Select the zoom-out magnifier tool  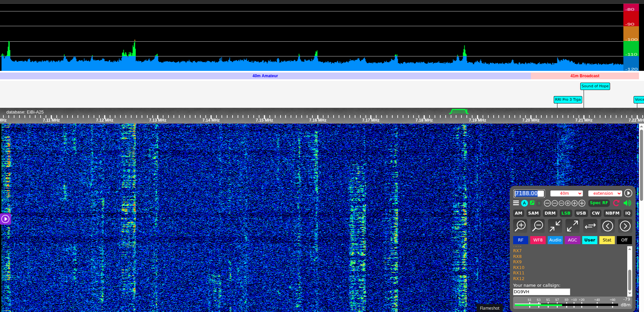click(x=537, y=226)
